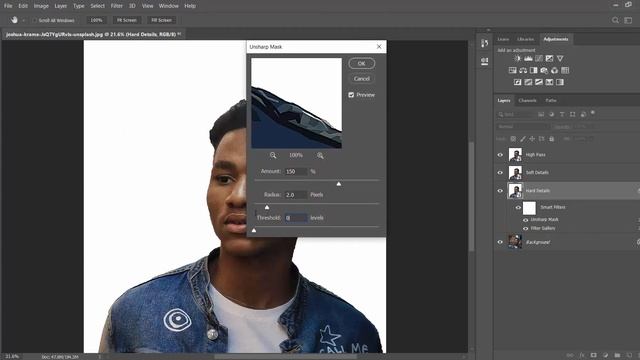Filter layers by shape type
Screen dimensions: 640x360
click(x=573, y=114)
